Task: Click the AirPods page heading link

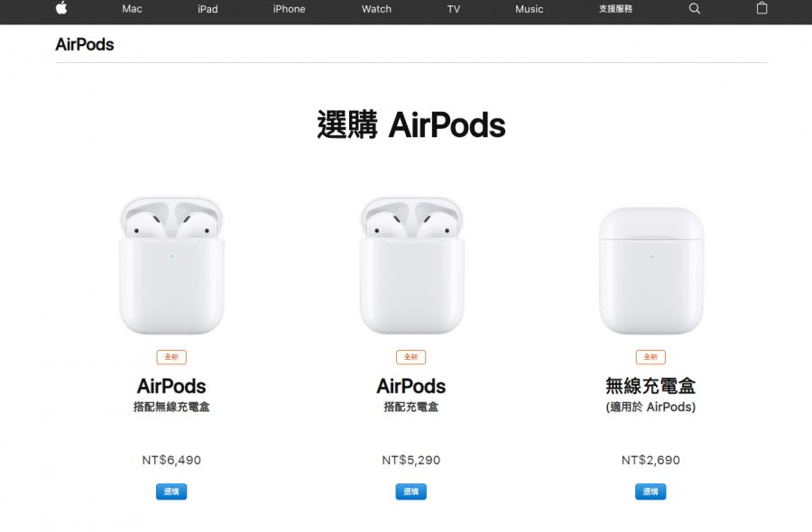Action: tap(85, 44)
